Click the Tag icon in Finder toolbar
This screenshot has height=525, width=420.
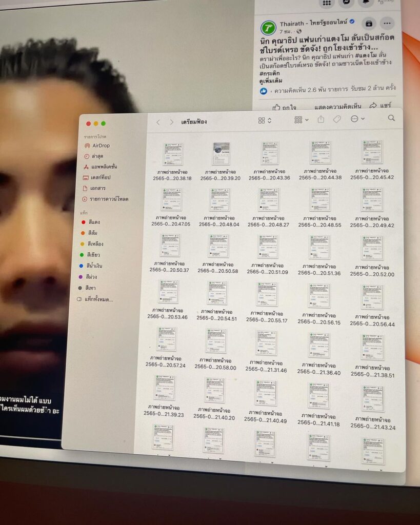click(x=337, y=119)
